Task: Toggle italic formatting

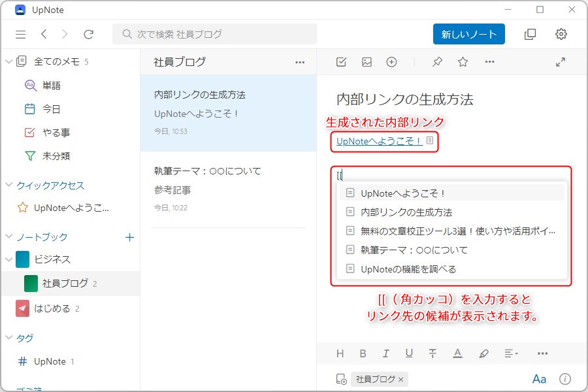Action: point(386,353)
